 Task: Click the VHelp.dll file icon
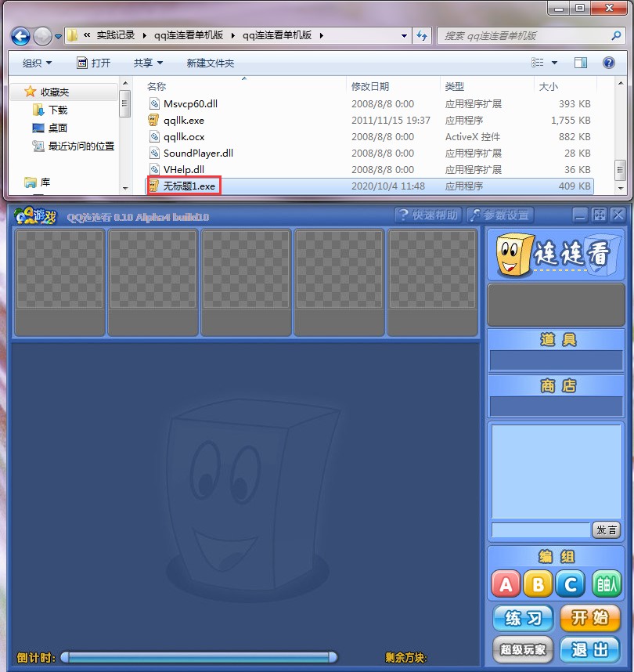(x=153, y=170)
